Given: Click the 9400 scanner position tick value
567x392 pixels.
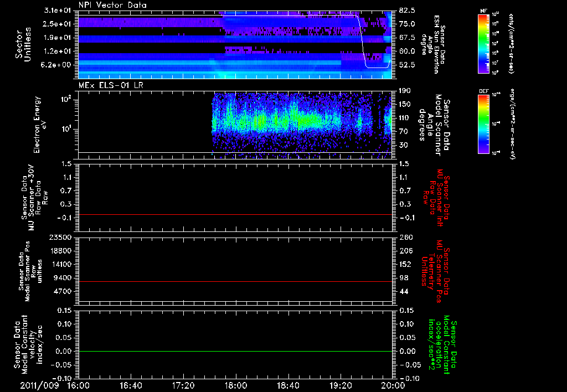Looking at the screenshot, I should [63, 278].
